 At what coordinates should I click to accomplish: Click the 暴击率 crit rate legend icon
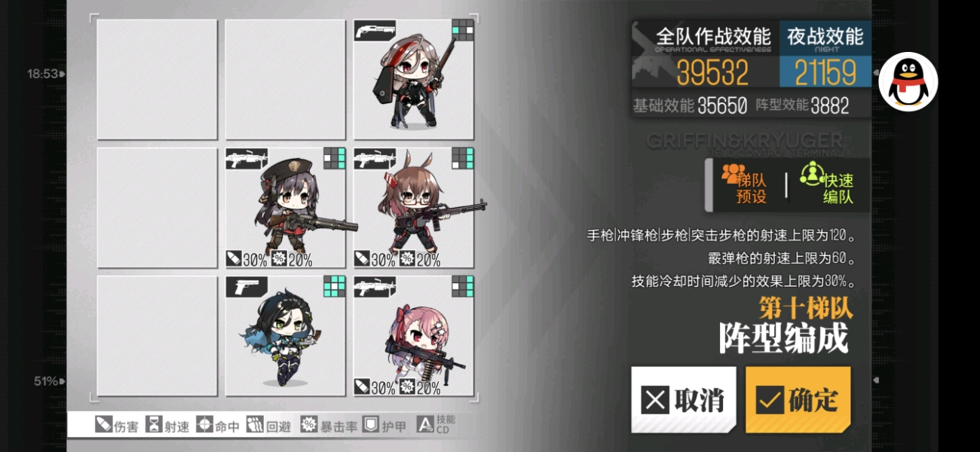[308, 425]
